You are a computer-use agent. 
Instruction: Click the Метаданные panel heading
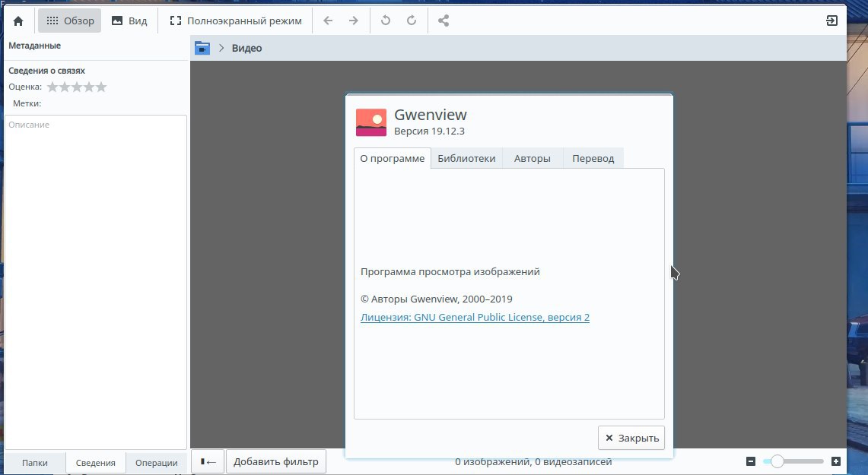pos(35,46)
